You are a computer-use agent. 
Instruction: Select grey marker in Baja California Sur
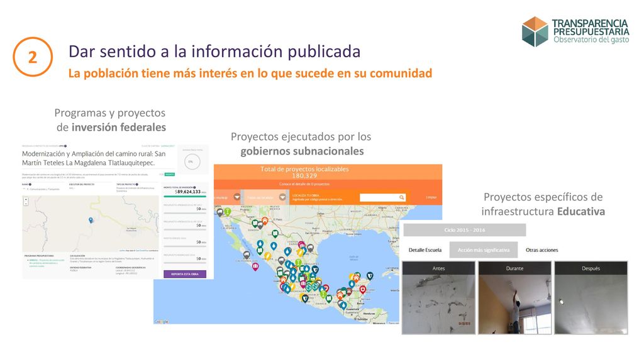click(x=247, y=255)
